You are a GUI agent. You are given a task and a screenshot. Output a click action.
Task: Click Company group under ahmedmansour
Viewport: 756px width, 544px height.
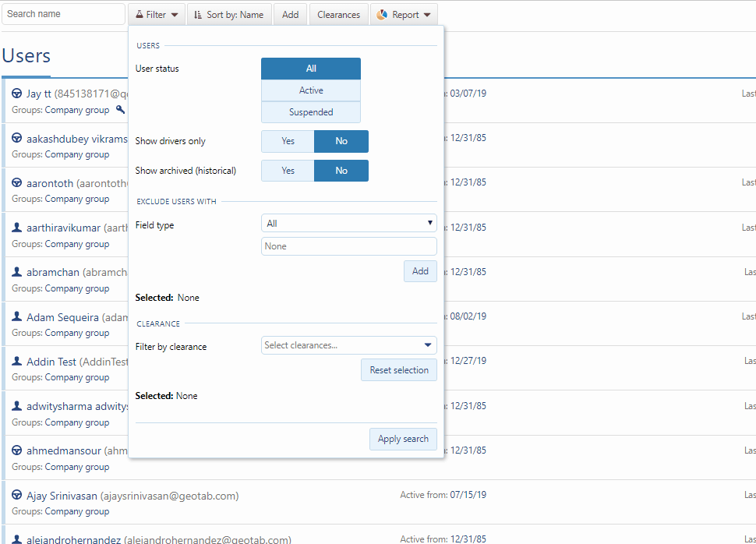(x=77, y=467)
